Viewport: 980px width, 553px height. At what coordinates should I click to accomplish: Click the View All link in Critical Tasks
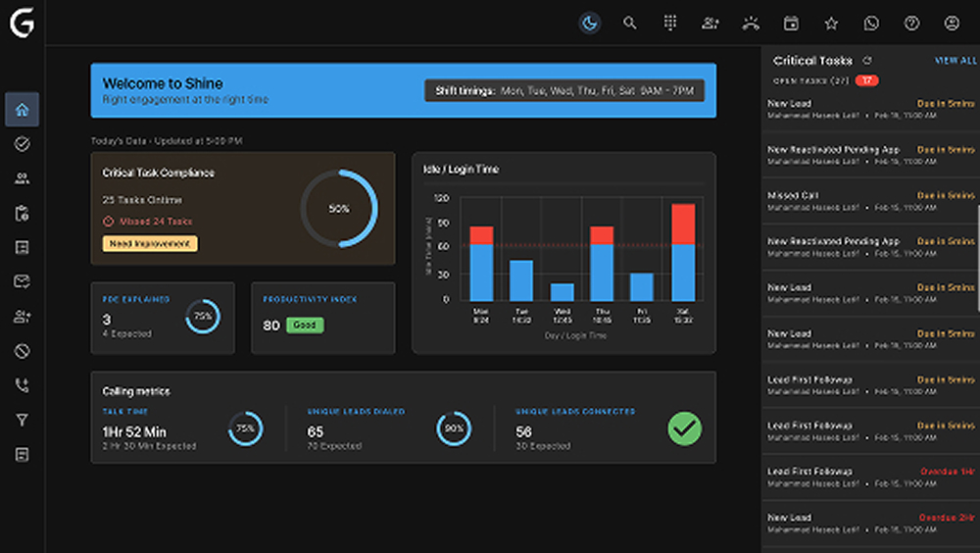955,61
